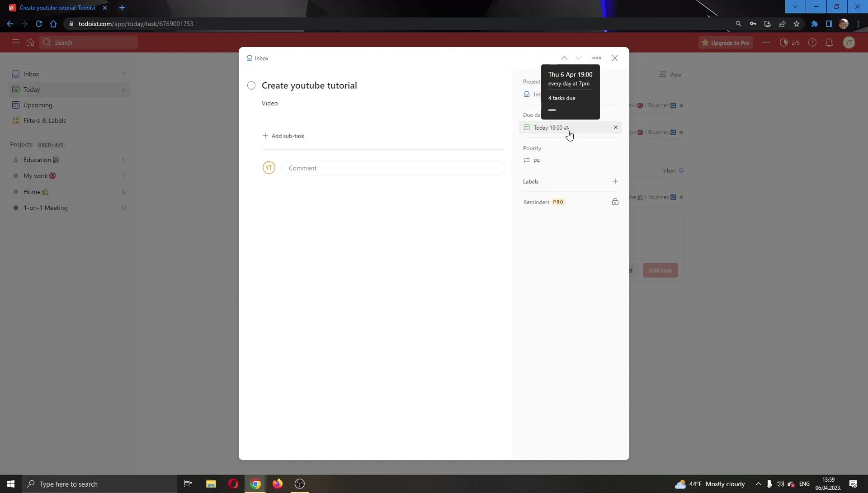This screenshot has width=868, height=493.
Task: Click Upgrade to Pro button
Action: pyautogui.click(x=726, y=43)
